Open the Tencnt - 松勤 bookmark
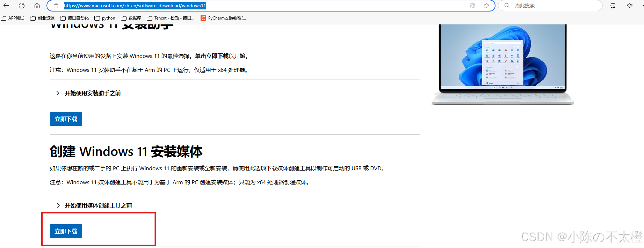The image size is (644, 248). pyautogui.click(x=171, y=18)
